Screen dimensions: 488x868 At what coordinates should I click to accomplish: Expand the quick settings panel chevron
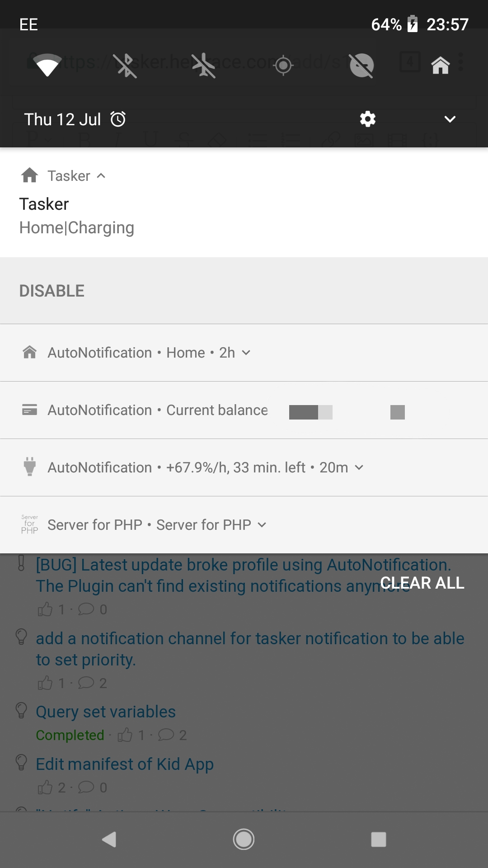[x=450, y=119]
